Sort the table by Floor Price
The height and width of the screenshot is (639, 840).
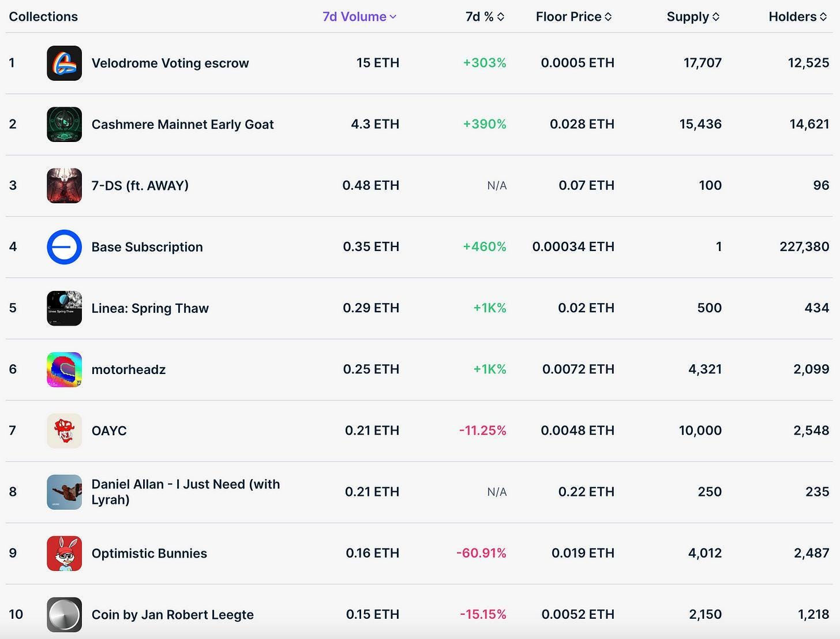(x=573, y=17)
